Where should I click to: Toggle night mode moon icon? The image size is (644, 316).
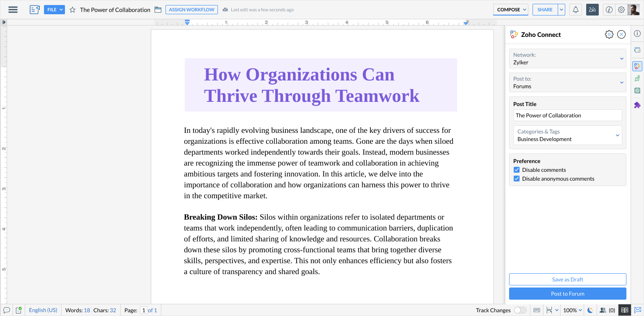[590, 310]
